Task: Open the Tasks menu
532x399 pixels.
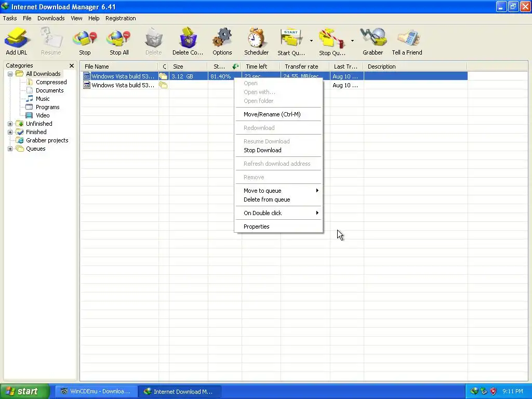Action: pos(10,18)
